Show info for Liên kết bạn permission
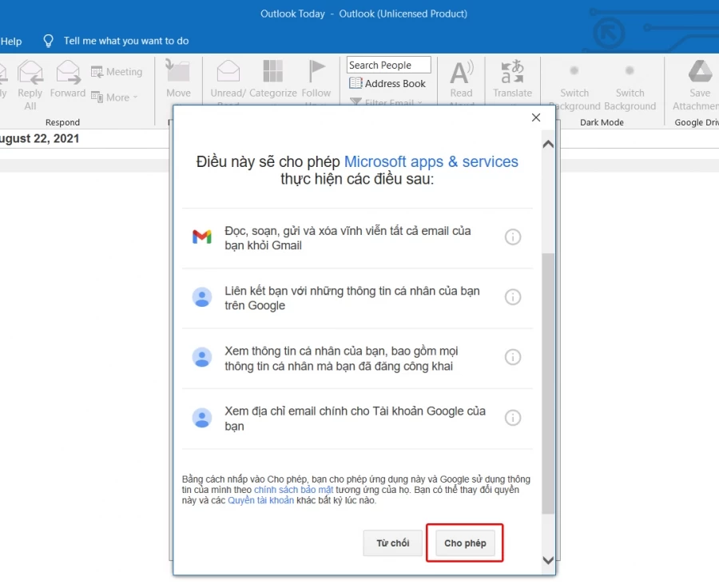Viewport: 719px width, 588px height. click(x=513, y=296)
